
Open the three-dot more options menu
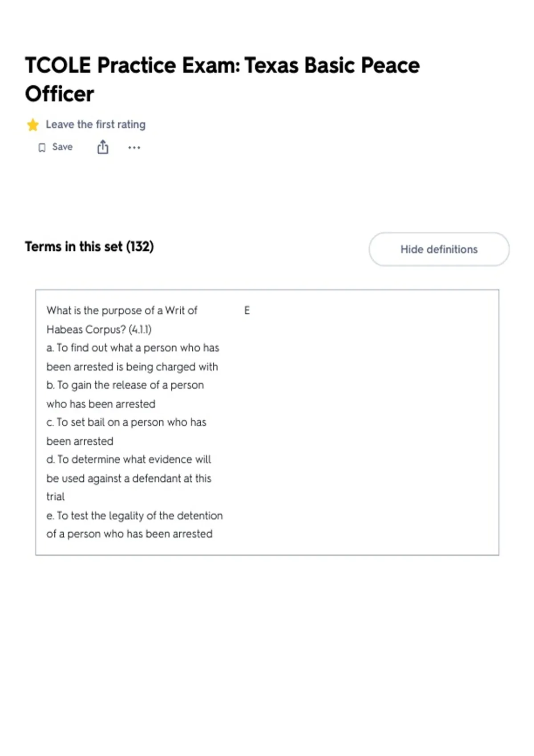coord(134,148)
